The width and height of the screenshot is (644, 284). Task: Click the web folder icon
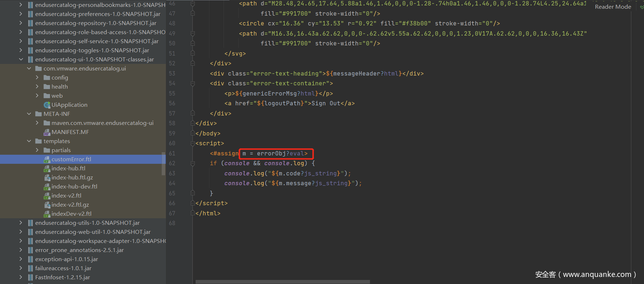coord(47,96)
